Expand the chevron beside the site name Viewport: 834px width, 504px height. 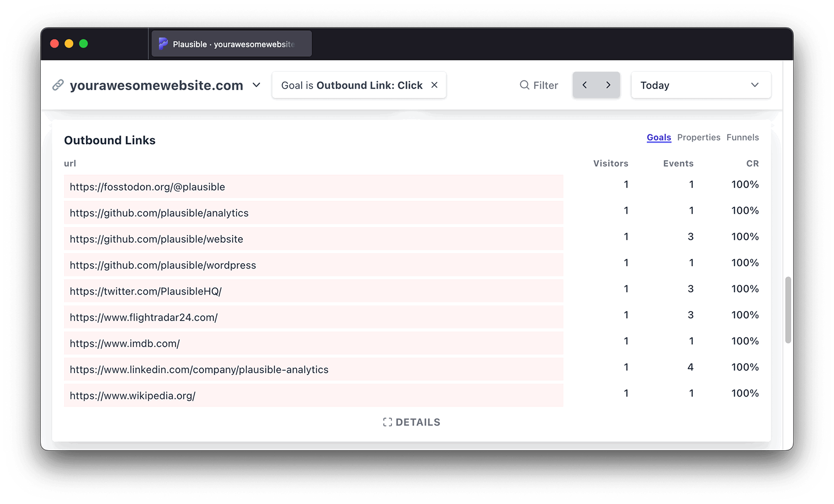point(256,85)
